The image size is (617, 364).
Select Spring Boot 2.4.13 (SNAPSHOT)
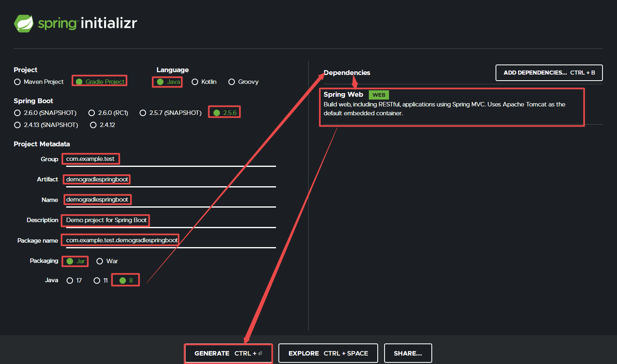tap(46, 125)
